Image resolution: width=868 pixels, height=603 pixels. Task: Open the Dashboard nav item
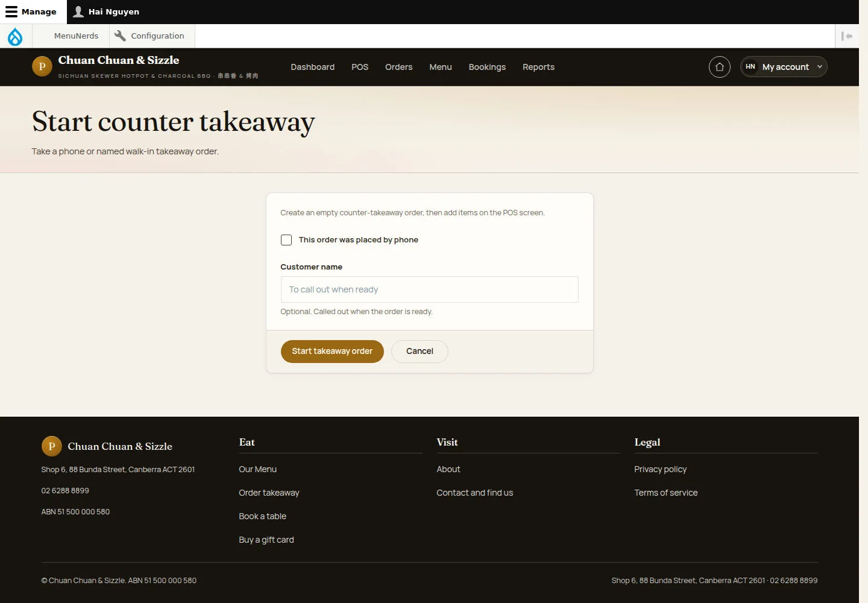pos(312,67)
